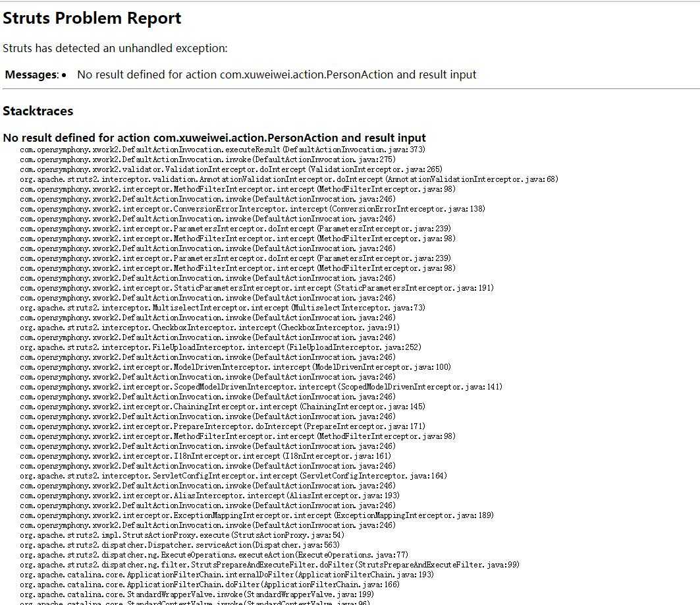Select the PrepareInterceptor.doIntercept java:171 line
This screenshot has height=605, width=700.
pyautogui.click(x=223, y=426)
